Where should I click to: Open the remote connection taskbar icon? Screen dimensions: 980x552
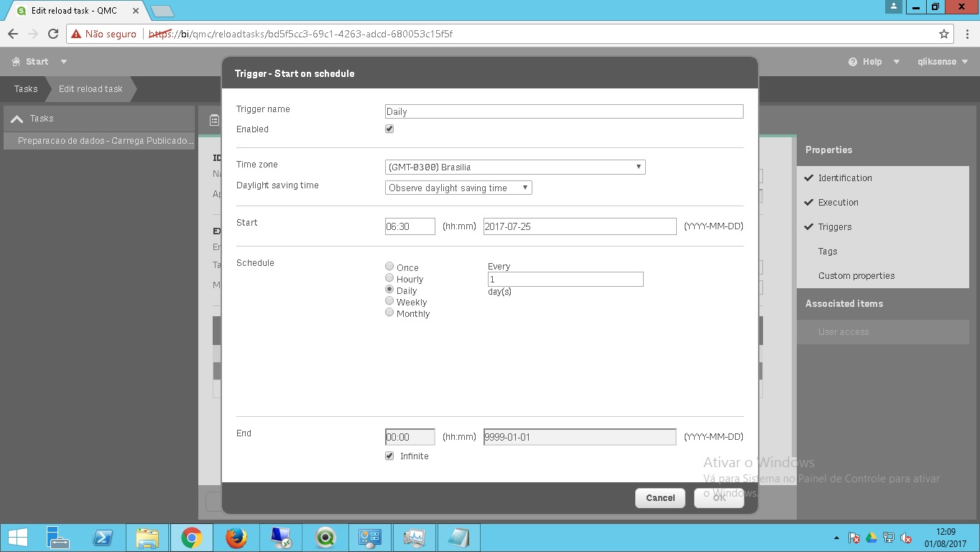(x=281, y=538)
